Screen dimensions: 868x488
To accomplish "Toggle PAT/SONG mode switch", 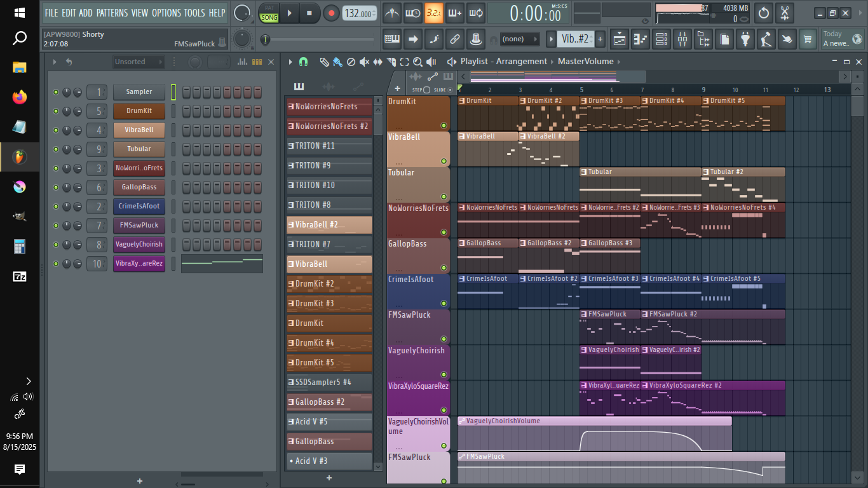I will (x=269, y=13).
